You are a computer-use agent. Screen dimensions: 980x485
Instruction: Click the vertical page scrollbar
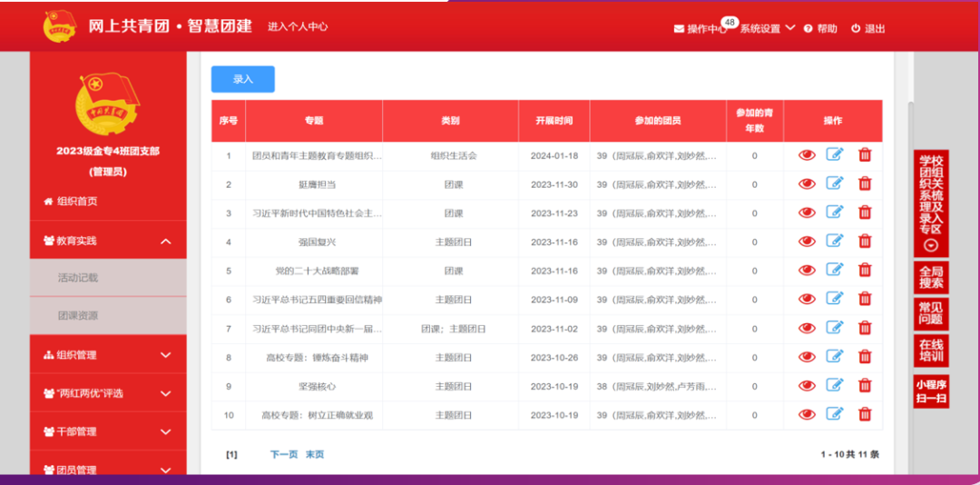point(908,272)
